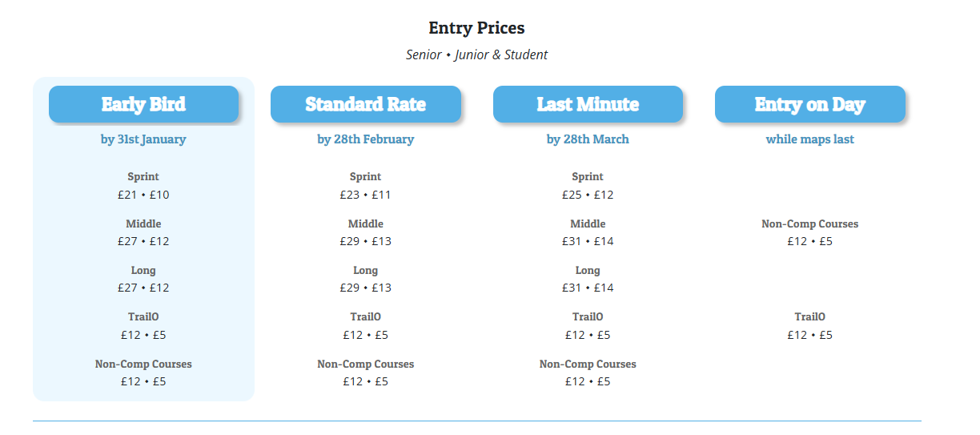Click the £21 • £10 Early Bird price

click(x=143, y=195)
